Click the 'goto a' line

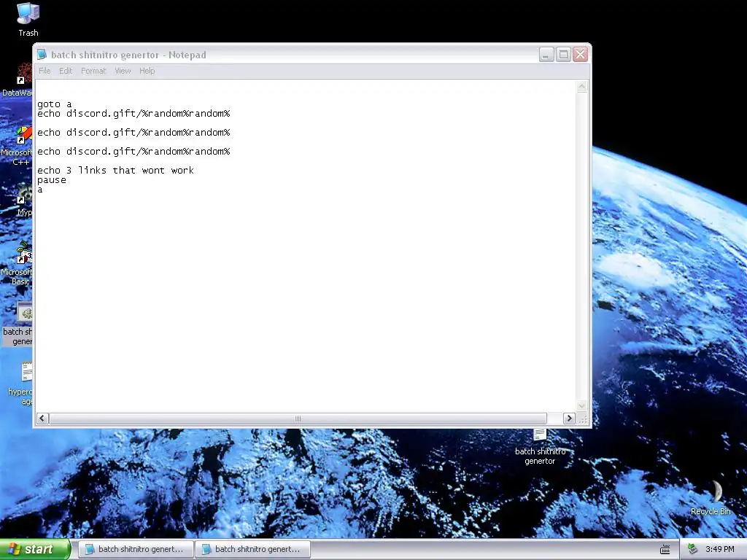54,104
